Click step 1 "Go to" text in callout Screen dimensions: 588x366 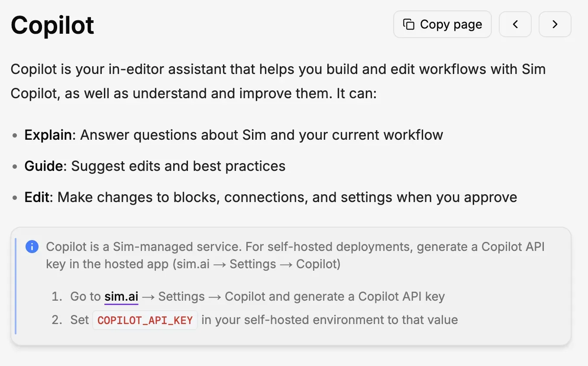85,297
